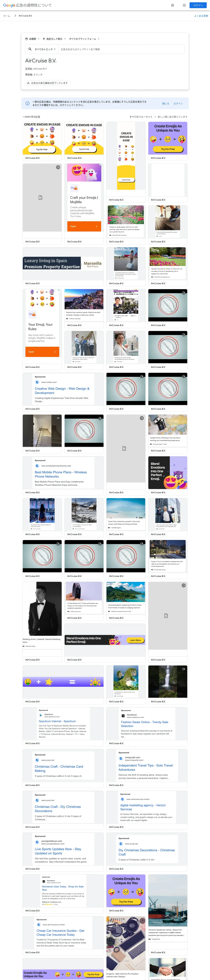Open the 指定なしで表示 region dropdown
The image size is (210, 980).
[54, 39]
